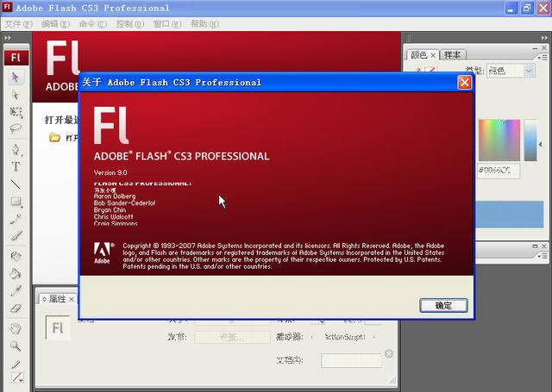Screen dimensions: 552x392
Task: Select the Text tool
Action: click(16, 166)
